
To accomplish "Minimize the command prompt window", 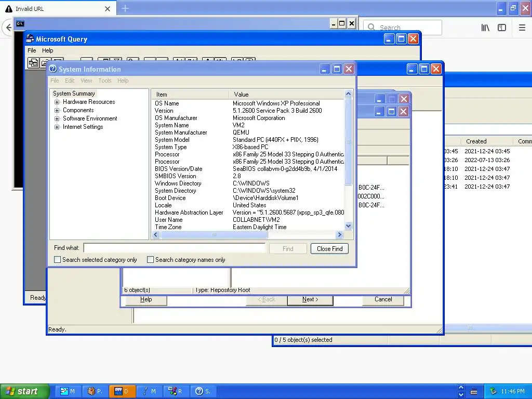I will pyautogui.click(x=334, y=23).
